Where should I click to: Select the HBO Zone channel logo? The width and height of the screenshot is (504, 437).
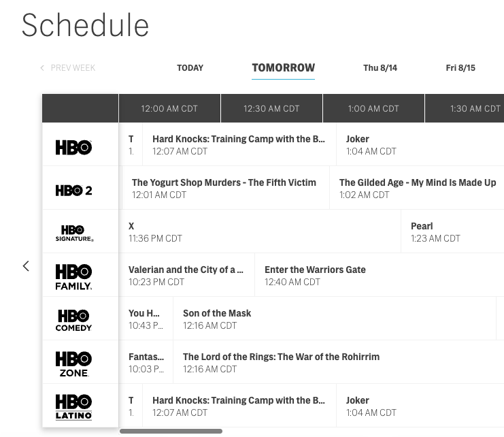(x=73, y=363)
